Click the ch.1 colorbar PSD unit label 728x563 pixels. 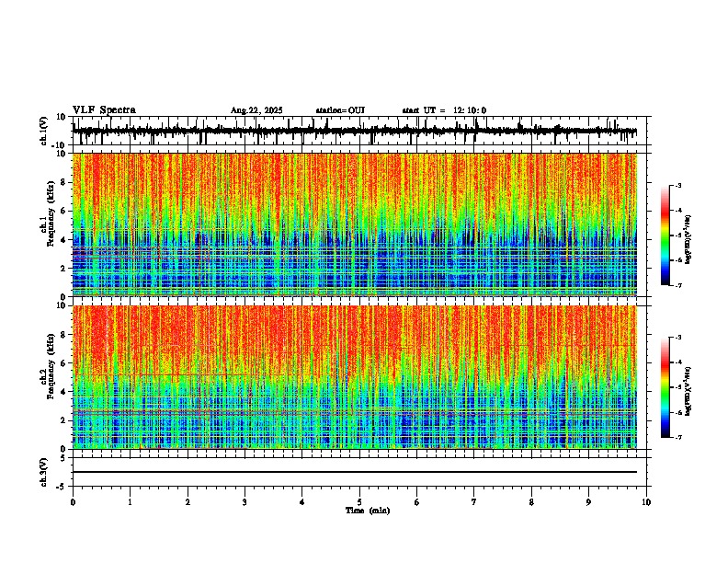688,239
